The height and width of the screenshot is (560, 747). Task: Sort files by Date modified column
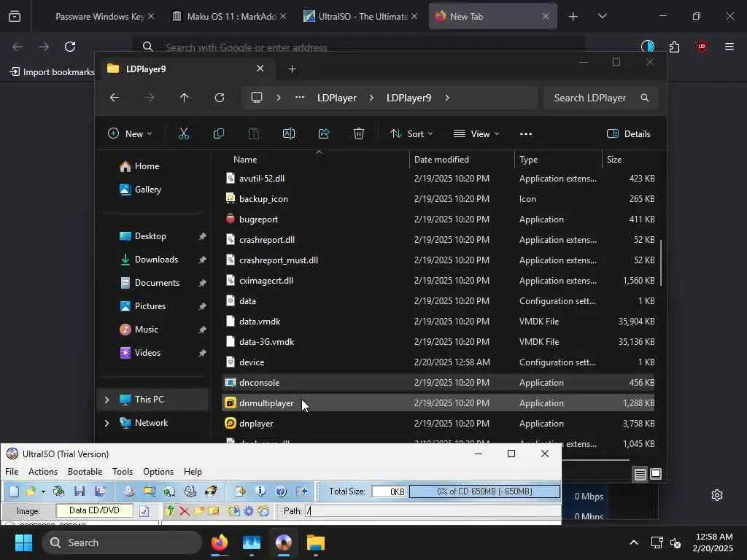(x=461, y=160)
